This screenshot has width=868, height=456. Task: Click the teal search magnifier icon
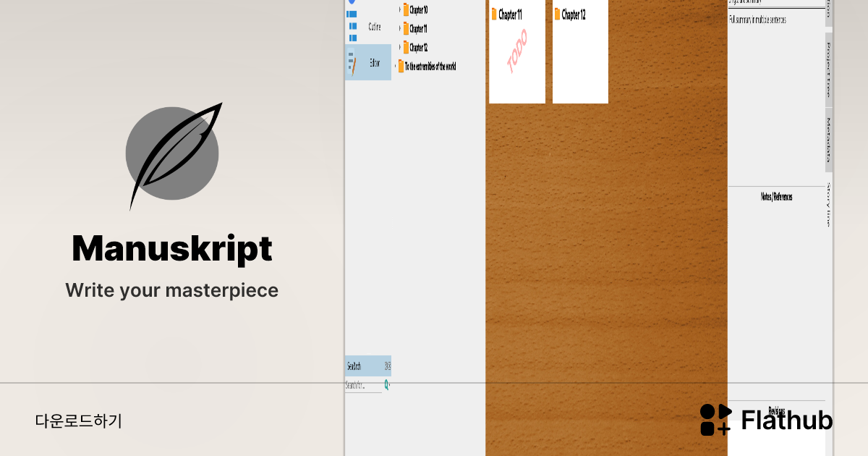coord(386,385)
